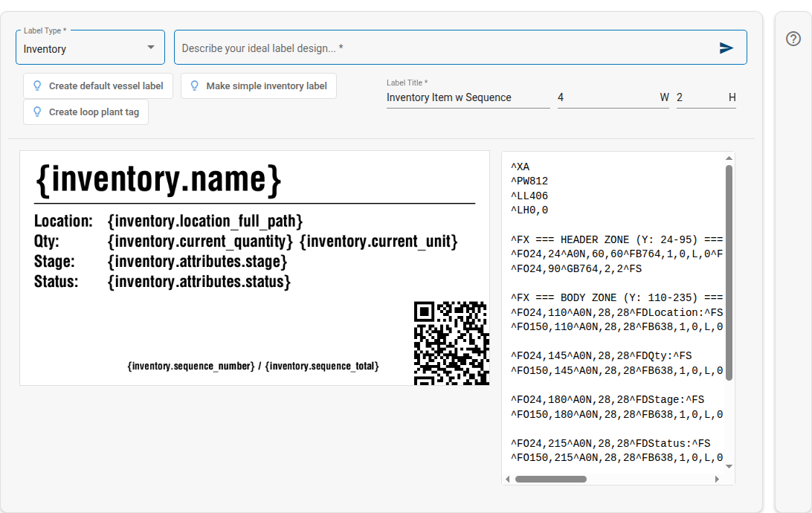Click the lightbulb icon on Create default vessel label
The image size is (812, 513).
[x=37, y=85]
